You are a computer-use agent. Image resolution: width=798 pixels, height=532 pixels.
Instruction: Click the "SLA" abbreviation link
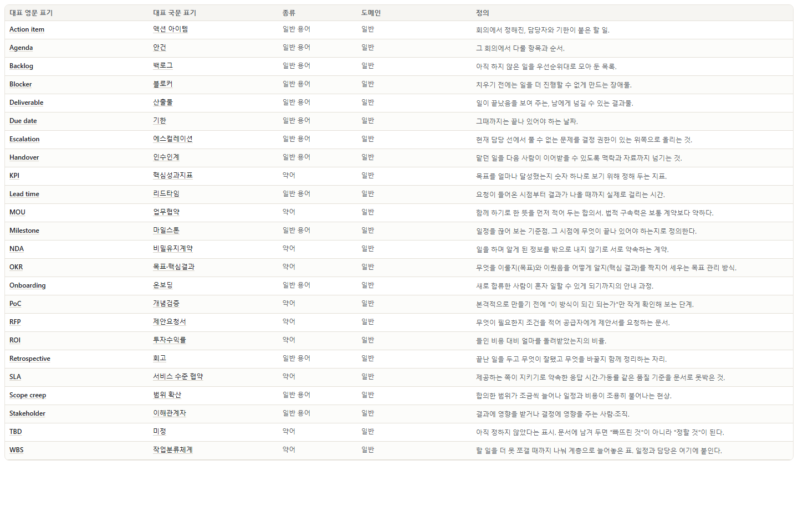(15, 377)
